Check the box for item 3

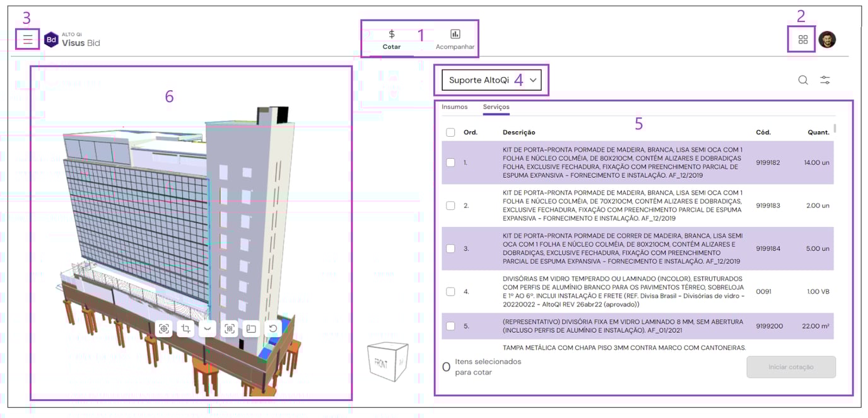(450, 248)
